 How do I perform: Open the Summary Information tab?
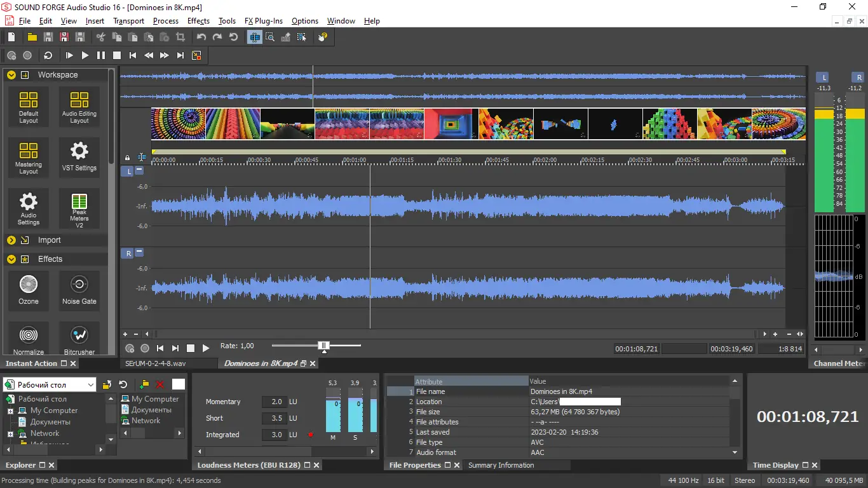coord(501,465)
